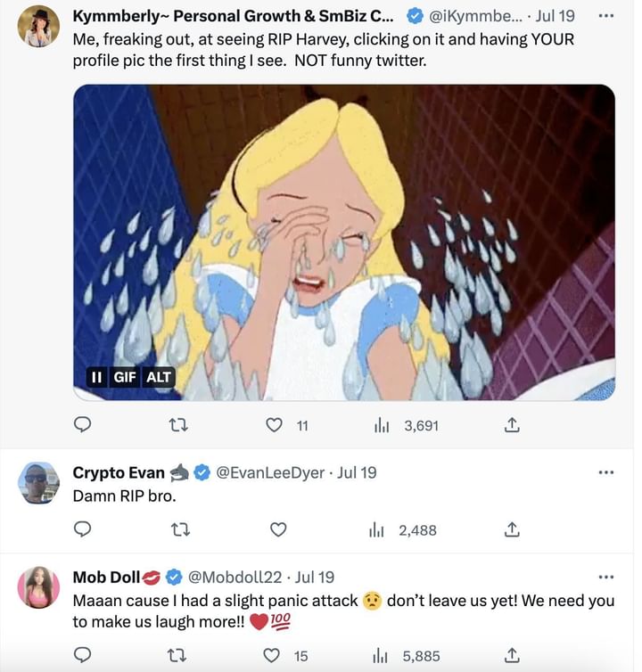
Task: Pause the crying Alice GIF
Action: (95, 377)
